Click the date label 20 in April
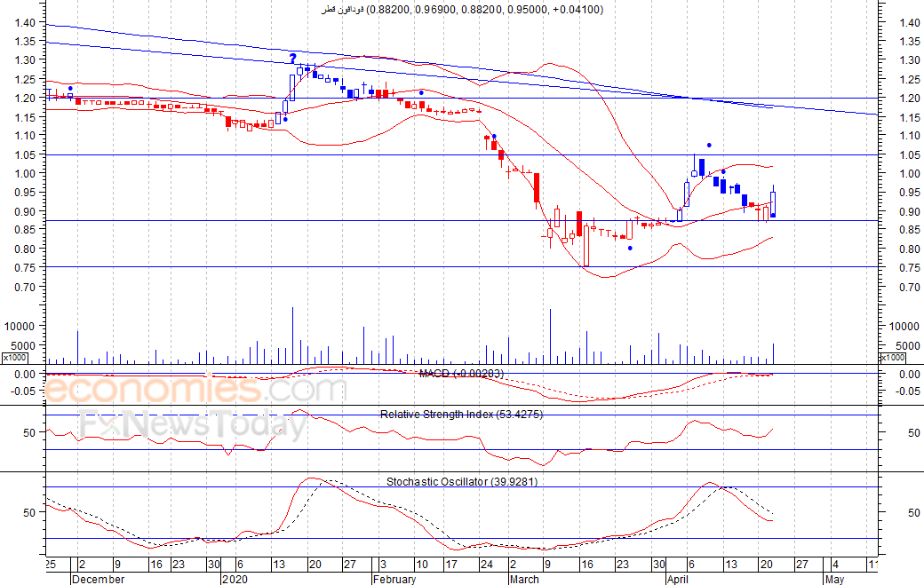The height and width of the screenshot is (585, 924). coord(766,565)
